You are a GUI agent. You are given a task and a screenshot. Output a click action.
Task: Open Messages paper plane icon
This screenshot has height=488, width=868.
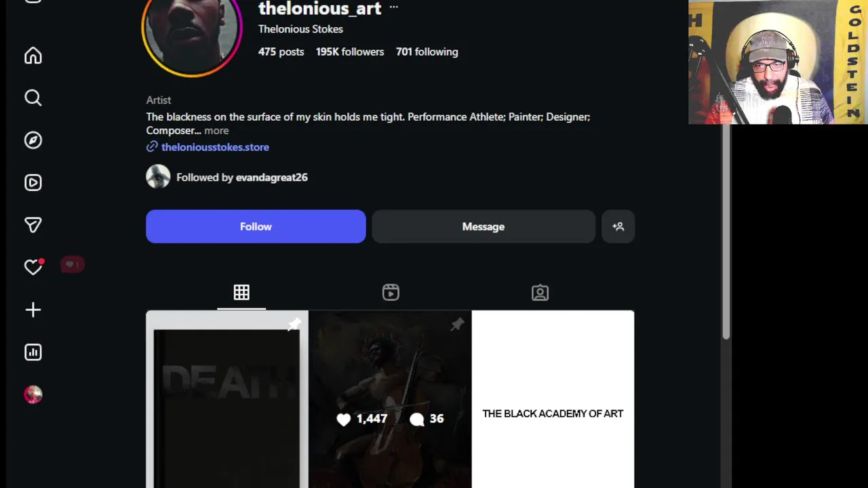click(x=33, y=225)
